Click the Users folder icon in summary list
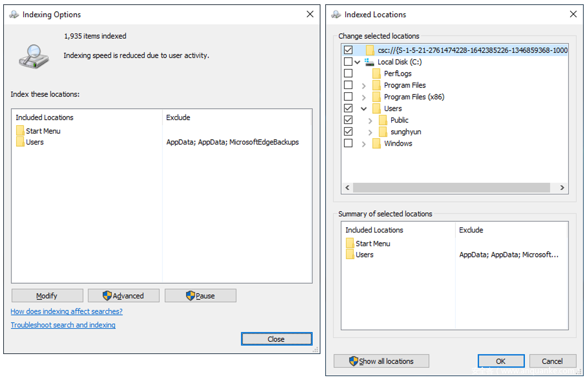This screenshot has height=381, width=588. pos(350,255)
